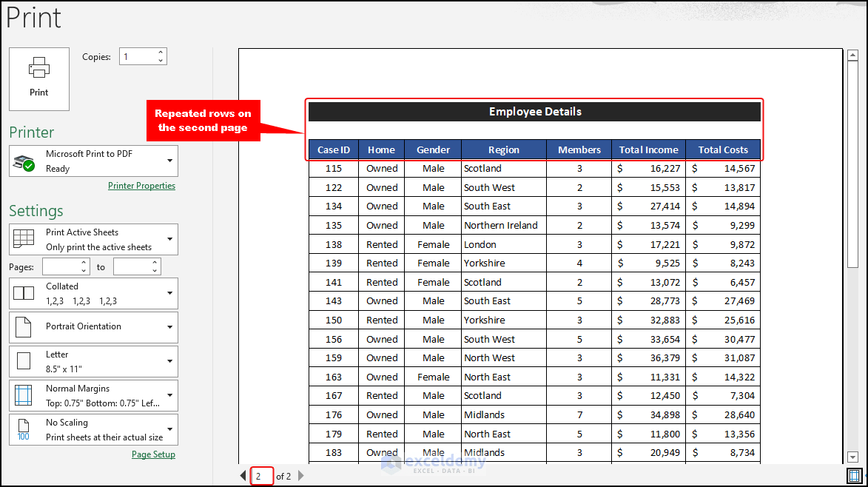Screen dimensions: 868x487
Task: Click the preview scrollbar down arrow
Action: pyautogui.click(x=852, y=456)
